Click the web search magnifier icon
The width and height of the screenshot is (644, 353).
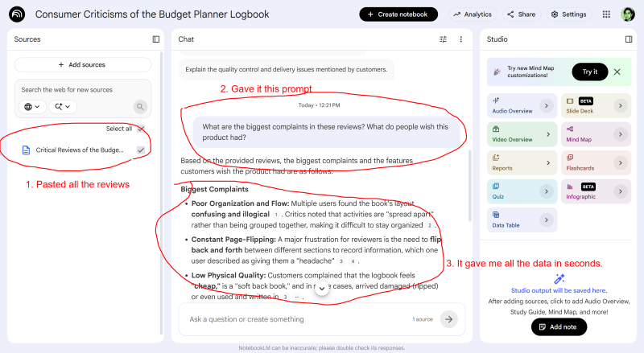click(140, 107)
